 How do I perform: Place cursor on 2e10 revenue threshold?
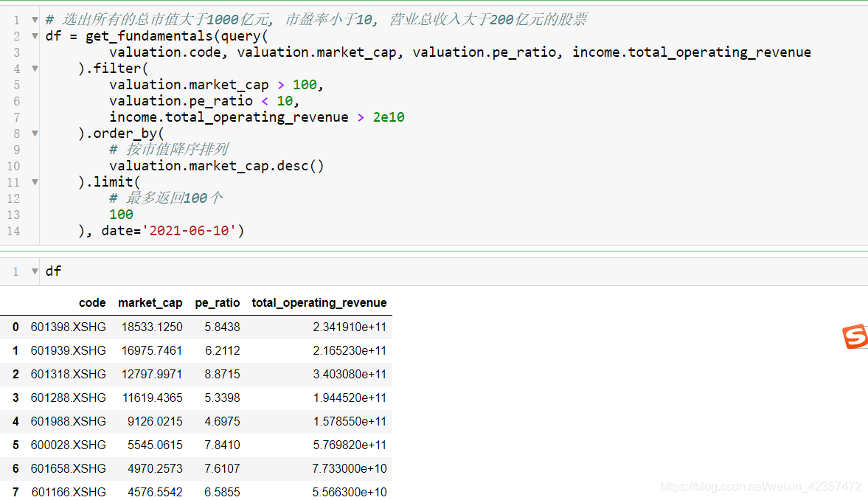pos(389,117)
